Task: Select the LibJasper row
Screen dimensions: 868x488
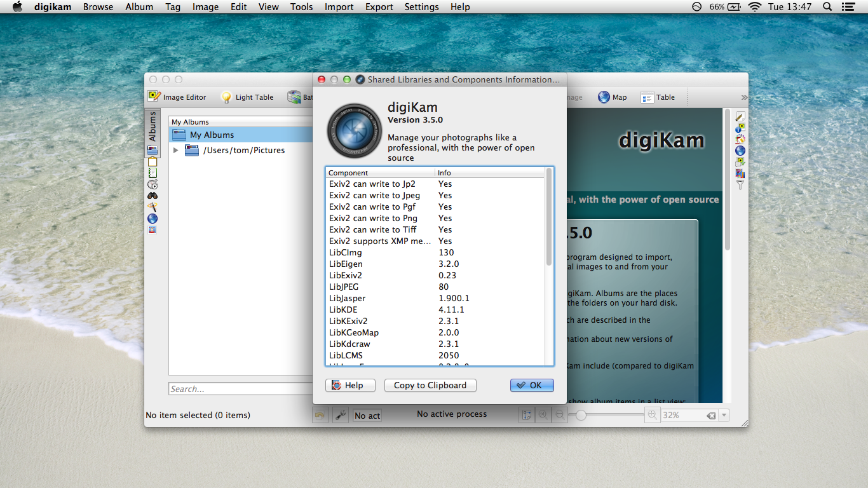Action: click(435, 298)
